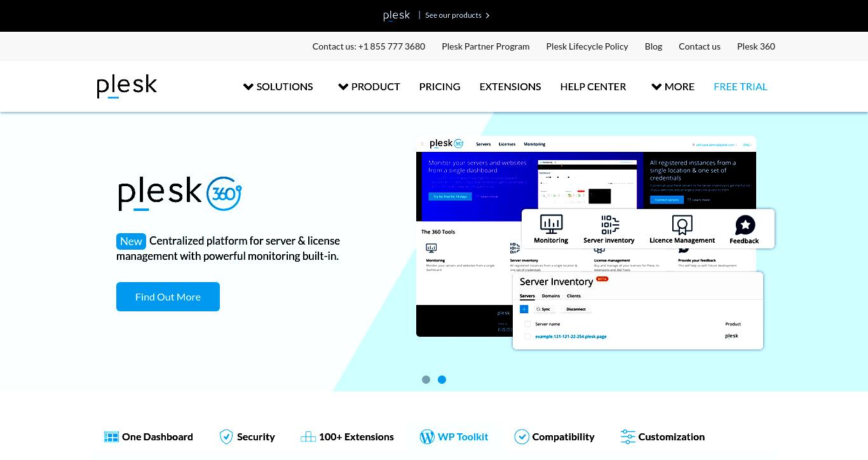The height and width of the screenshot is (460, 868).
Task: Click example.121-121-22-254.plesk.page server link
Action: (571, 336)
